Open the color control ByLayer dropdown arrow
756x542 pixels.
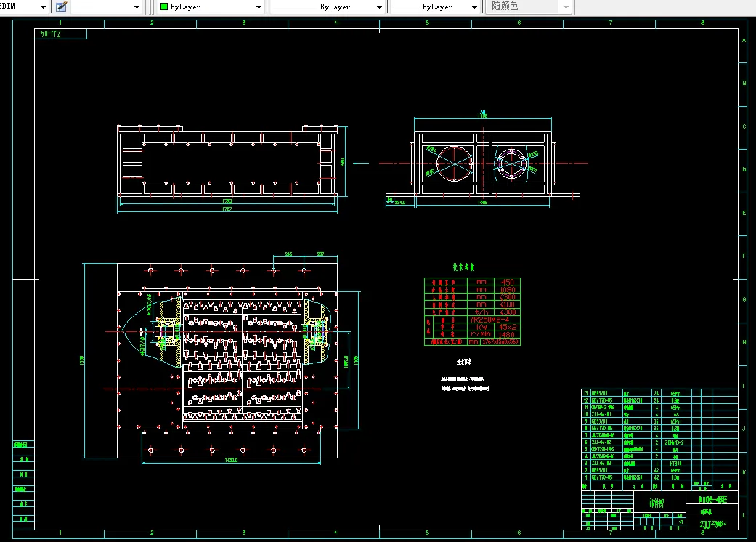259,7
